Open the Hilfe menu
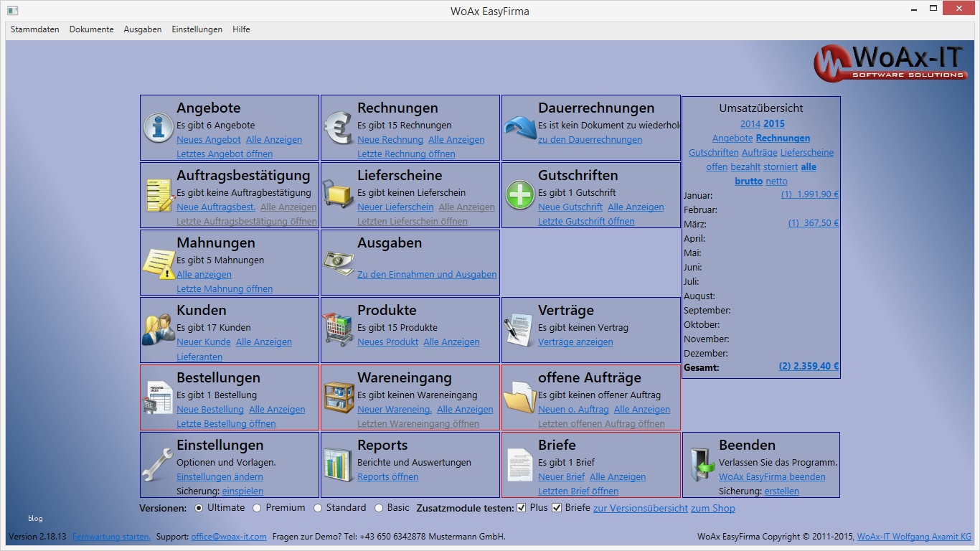980x551 pixels. tap(241, 29)
